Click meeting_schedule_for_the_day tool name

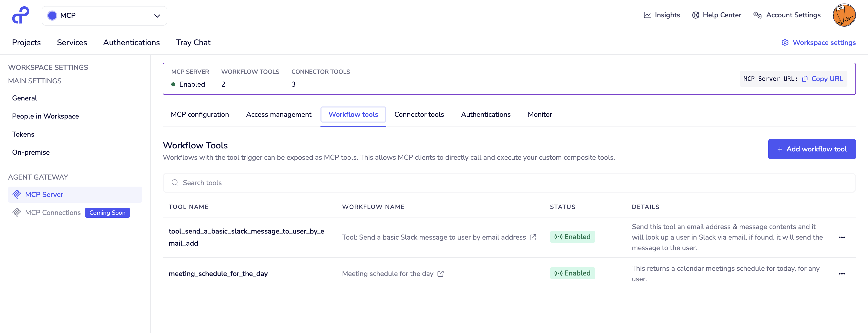coord(218,274)
